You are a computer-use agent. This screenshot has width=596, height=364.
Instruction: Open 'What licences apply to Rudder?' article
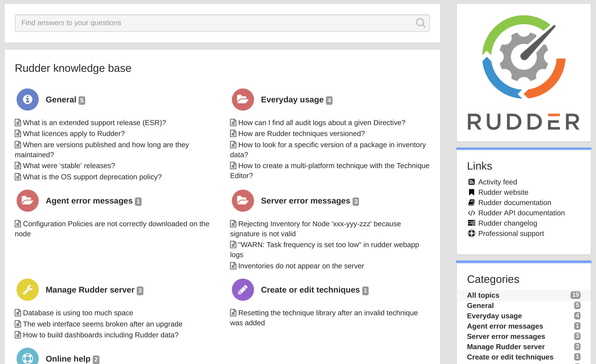point(74,134)
